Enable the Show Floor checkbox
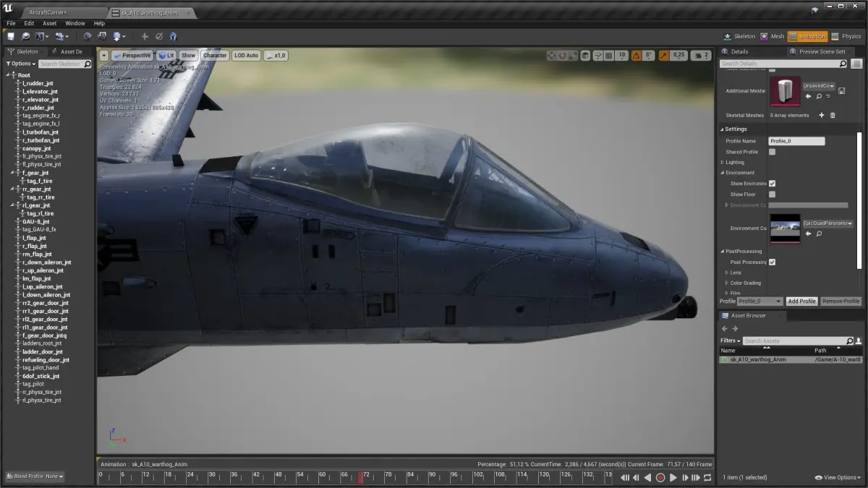868x488 pixels. pyautogui.click(x=772, y=194)
